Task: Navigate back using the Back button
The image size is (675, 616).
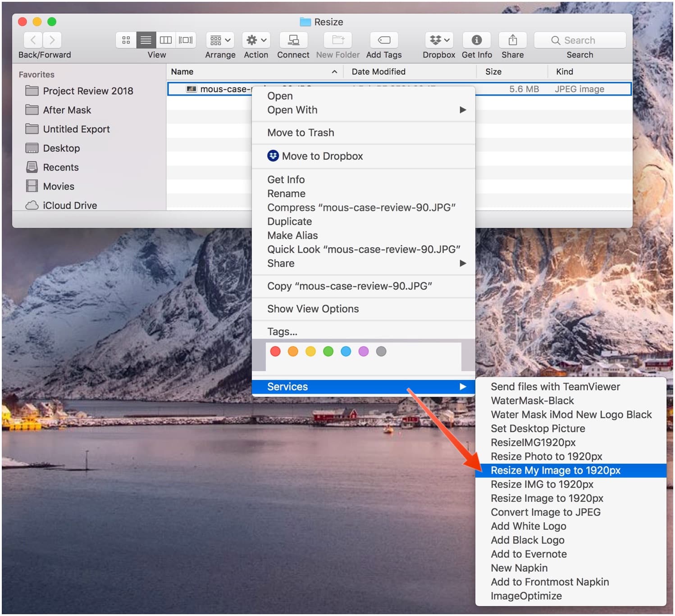Action: coord(32,40)
